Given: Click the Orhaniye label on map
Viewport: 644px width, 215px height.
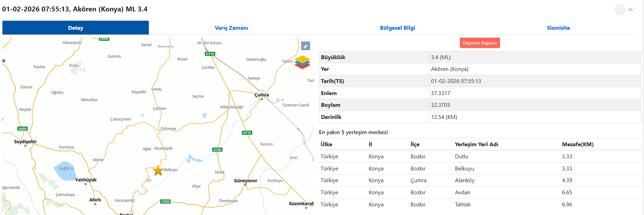Looking at the screenshot, I should pyautogui.click(x=168, y=129).
